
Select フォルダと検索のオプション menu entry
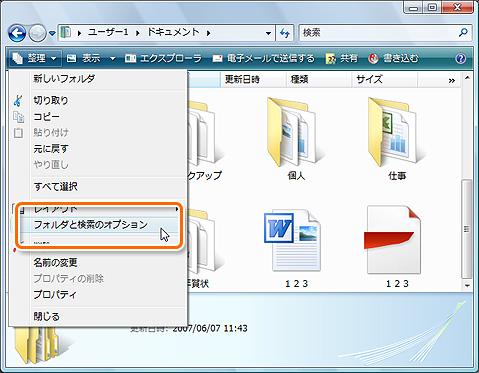pos(98,225)
